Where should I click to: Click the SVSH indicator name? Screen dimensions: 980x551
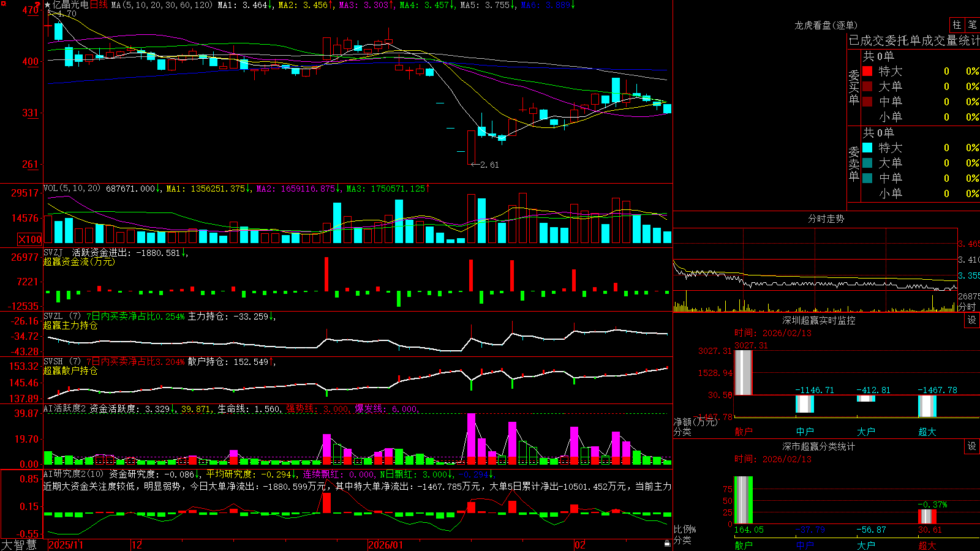click(53, 362)
